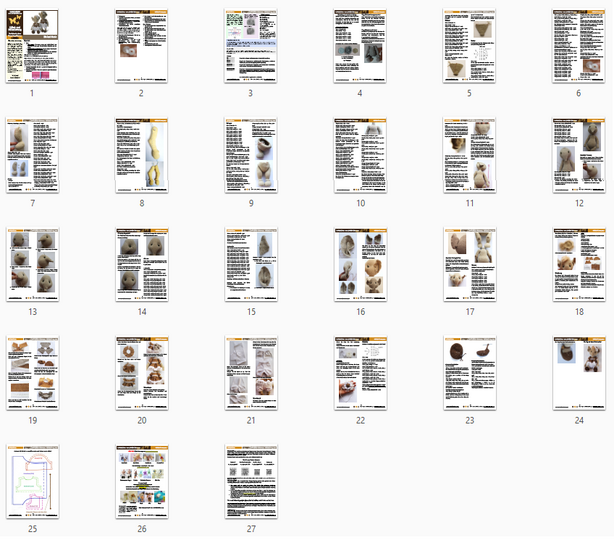Viewport: 614px width, 540px height.
Task: Choose the page 10 thumbnail
Action: pyautogui.click(x=360, y=154)
